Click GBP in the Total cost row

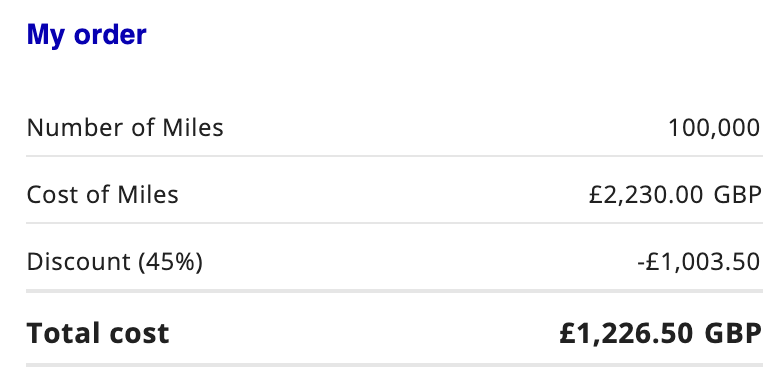coord(734,334)
